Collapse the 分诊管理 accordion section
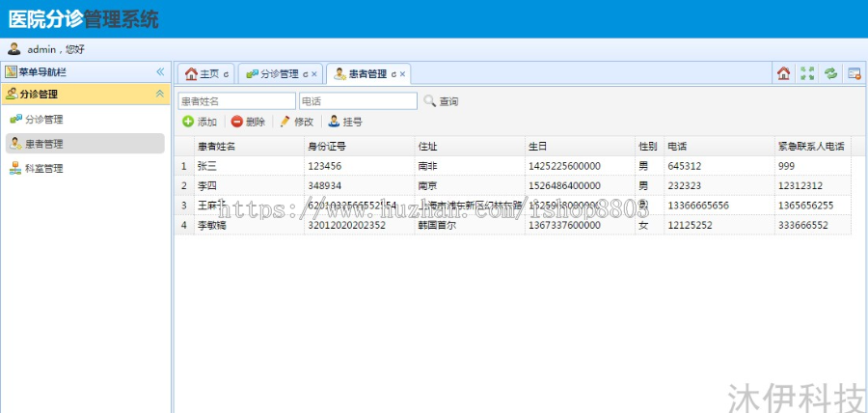 pos(160,95)
